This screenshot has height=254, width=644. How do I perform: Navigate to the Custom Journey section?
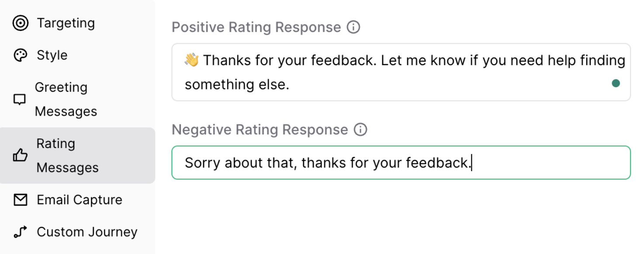coord(87,232)
